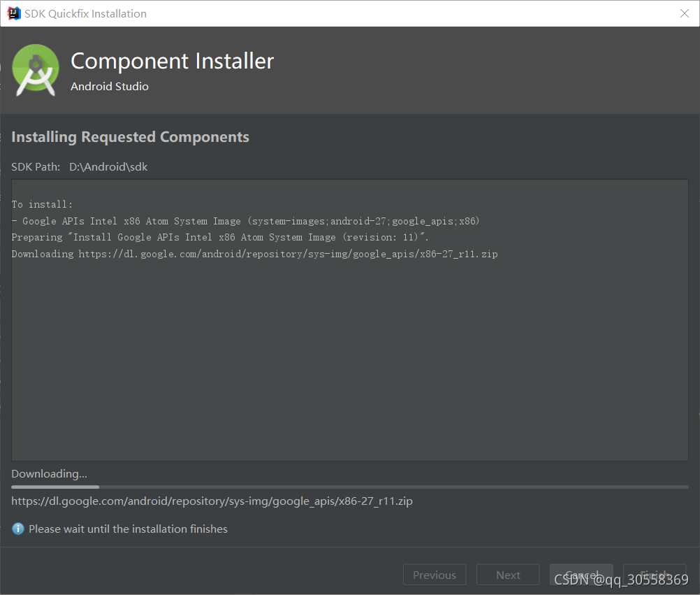
Task: Click the SDK Path label
Action: pyautogui.click(x=36, y=166)
